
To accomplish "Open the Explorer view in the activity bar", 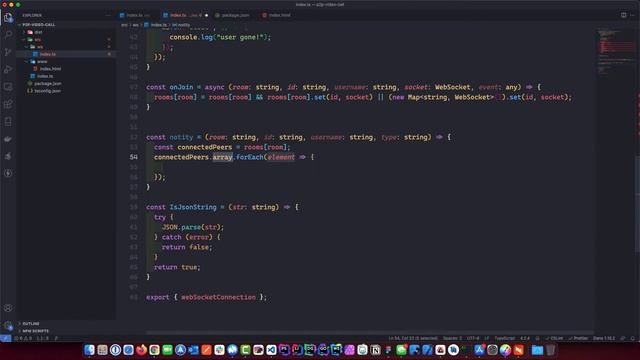I will click(8, 18).
